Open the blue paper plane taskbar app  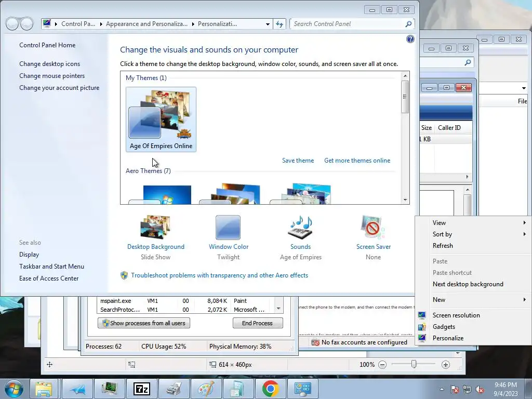click(x=78, y=389)
